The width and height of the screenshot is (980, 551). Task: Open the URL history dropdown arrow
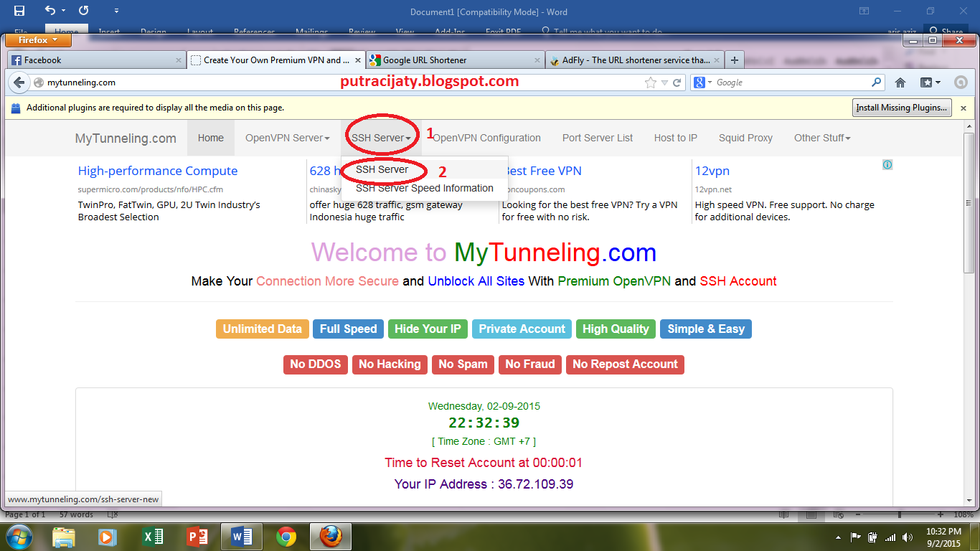tap(665, 83)
